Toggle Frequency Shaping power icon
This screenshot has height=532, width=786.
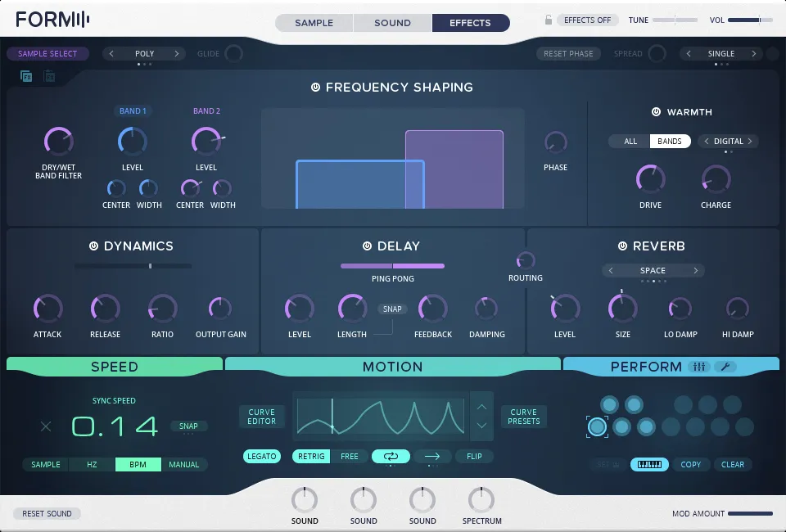(x=315, y=87)
